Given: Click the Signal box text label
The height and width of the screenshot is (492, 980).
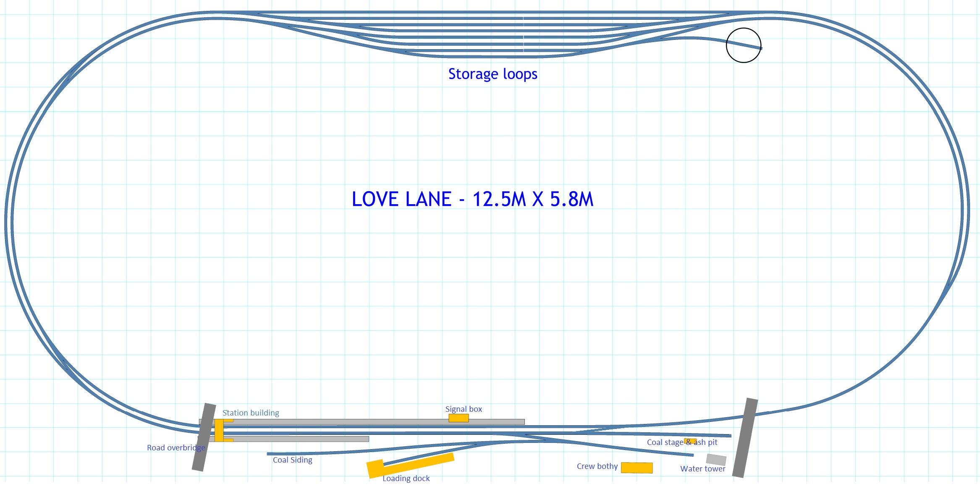Looking at the screenshot, I should coord(464,409).
